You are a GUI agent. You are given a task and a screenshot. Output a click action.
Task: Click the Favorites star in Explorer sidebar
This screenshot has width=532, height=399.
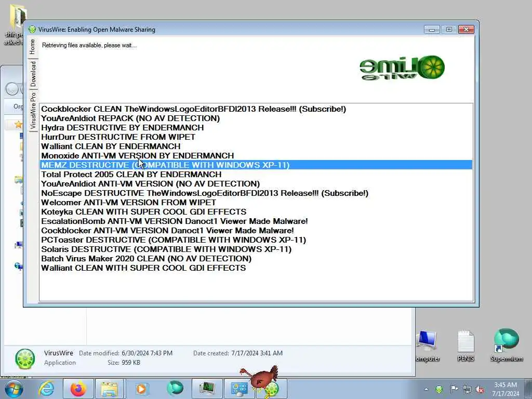18,125
